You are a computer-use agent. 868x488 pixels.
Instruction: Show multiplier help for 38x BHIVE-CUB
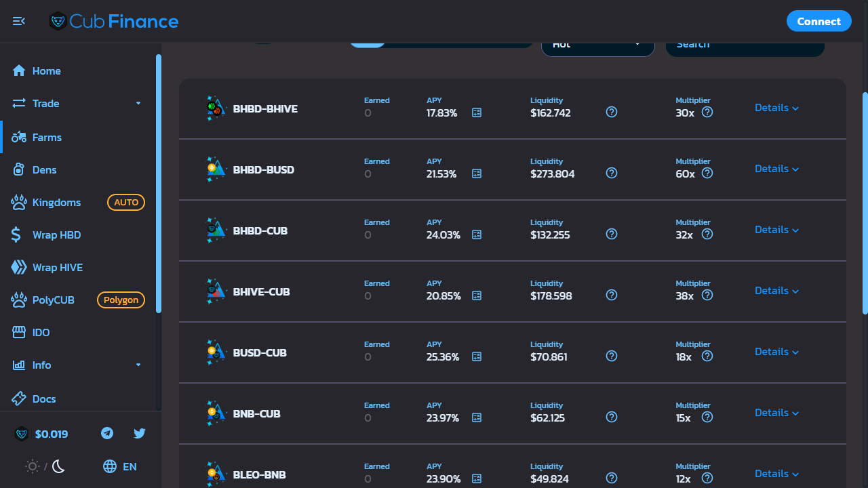point(707,295)
